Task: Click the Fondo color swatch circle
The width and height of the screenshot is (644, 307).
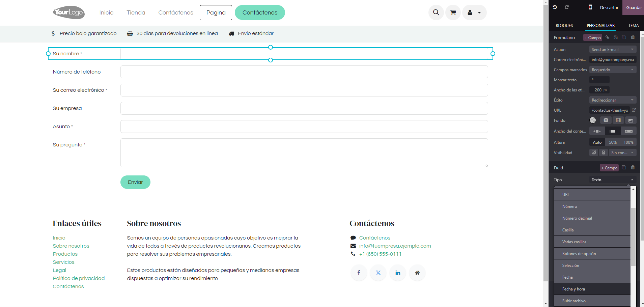Action: (x=593, y=120)
